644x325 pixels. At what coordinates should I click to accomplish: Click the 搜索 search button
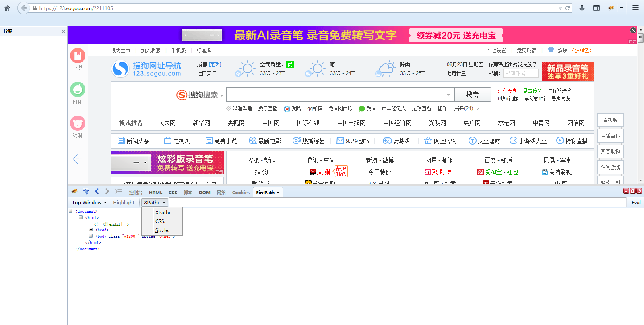point(473,95)
